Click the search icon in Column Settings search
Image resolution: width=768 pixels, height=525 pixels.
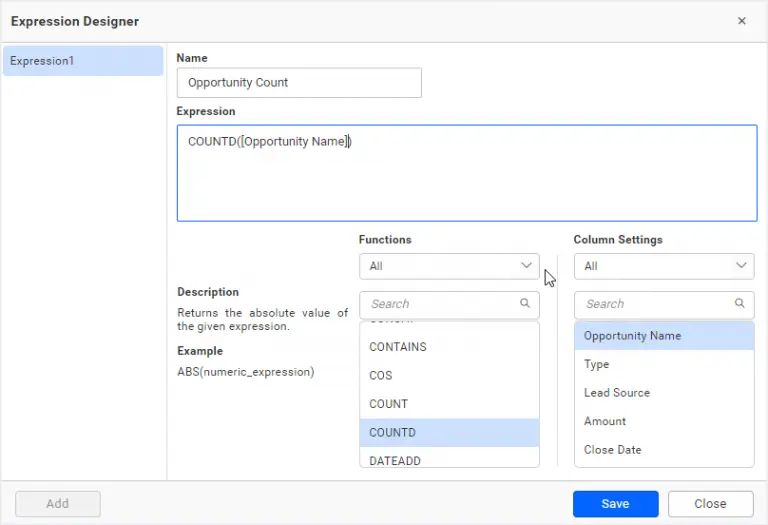[x=739, y=304]
